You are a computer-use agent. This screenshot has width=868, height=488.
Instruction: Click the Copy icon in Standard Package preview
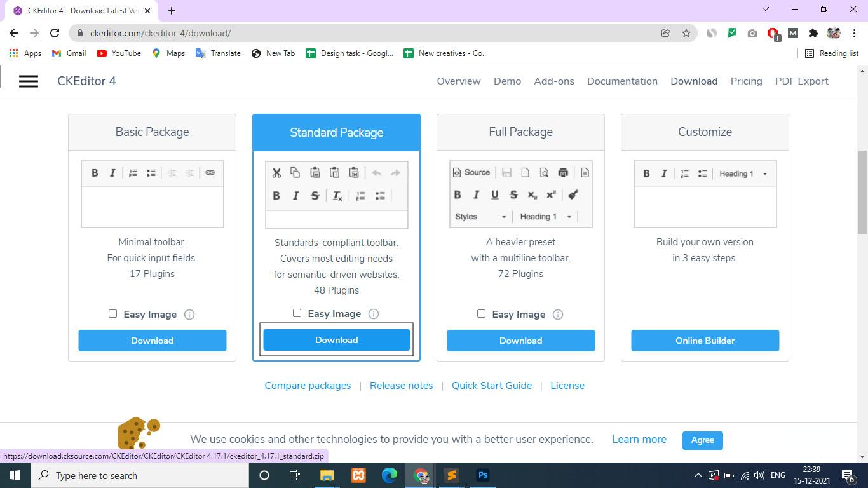coord(295,172)
